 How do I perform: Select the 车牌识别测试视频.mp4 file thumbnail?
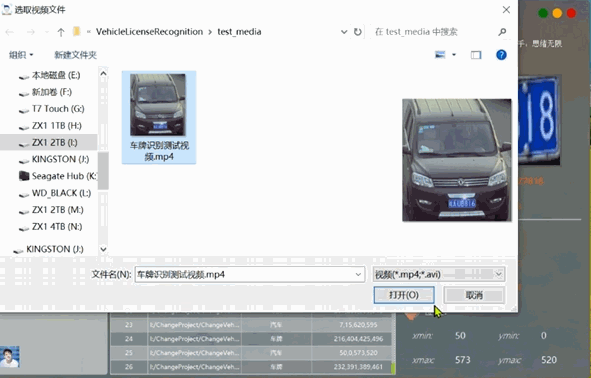[x=159, y=117]
